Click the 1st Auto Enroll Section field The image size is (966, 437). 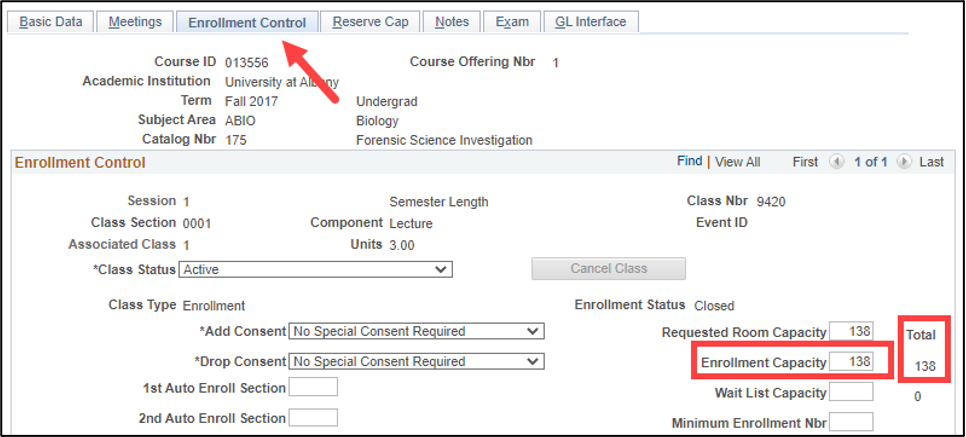coord(314,387)
